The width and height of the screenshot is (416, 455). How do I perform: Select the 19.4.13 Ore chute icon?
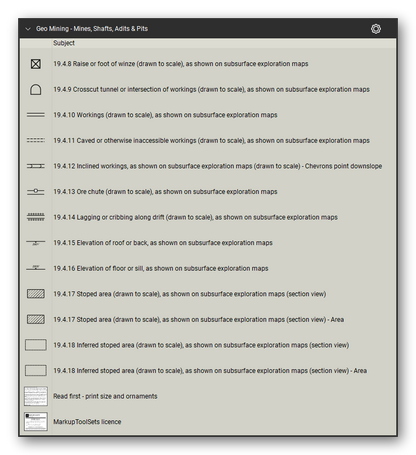pyautogui.click(x=36, y=192)
